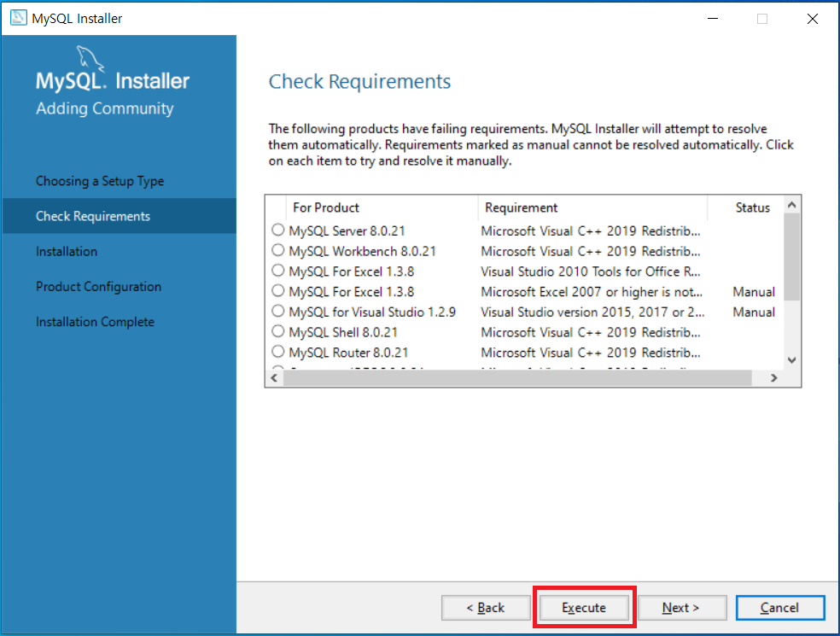Click the right arrow of the horizontal scrollbar

773,377
